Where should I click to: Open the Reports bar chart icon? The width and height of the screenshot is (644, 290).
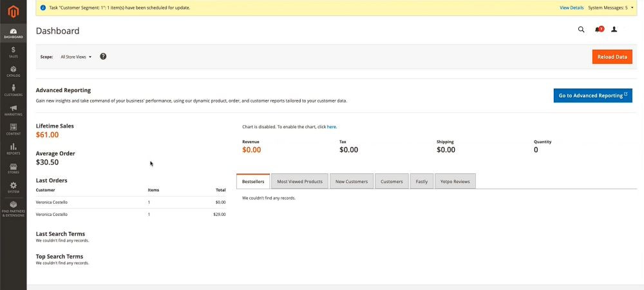pos(13,150)
